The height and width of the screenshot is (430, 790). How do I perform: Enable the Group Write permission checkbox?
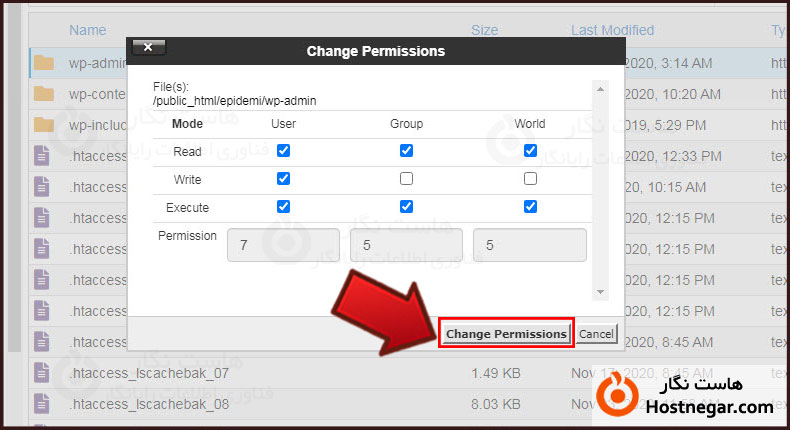pyautogui.click(x=406, y=179)
